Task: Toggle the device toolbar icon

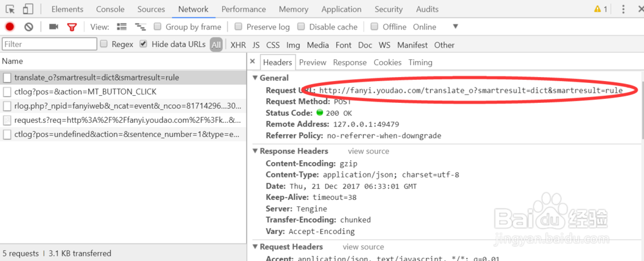Action: [28, 9]
